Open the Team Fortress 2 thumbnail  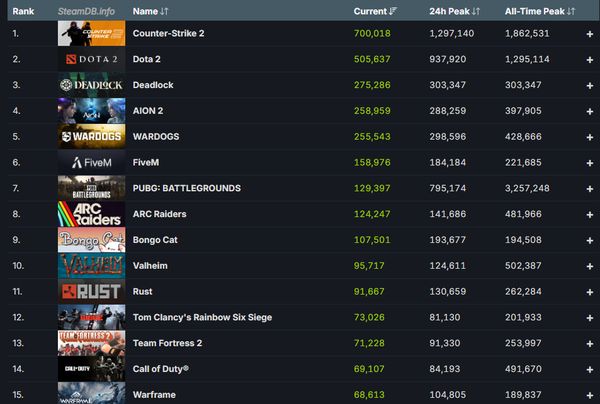[x=91, y=343]
